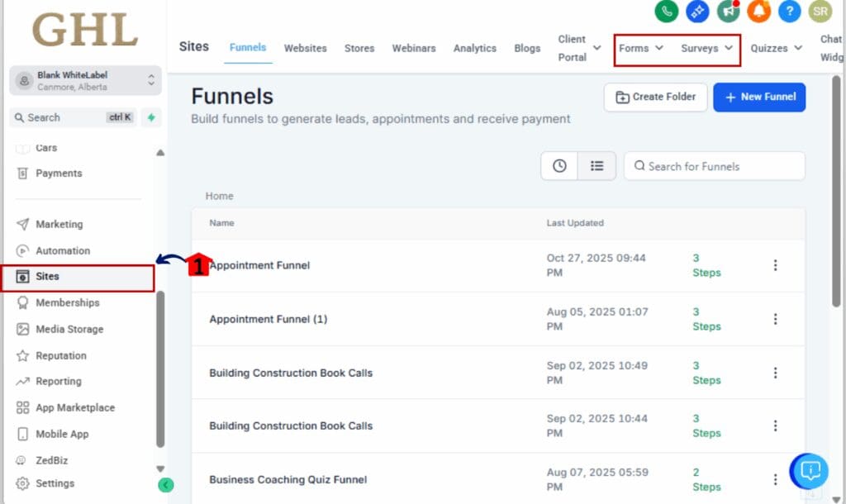Open the Quizzes dropdown menu

775,48
